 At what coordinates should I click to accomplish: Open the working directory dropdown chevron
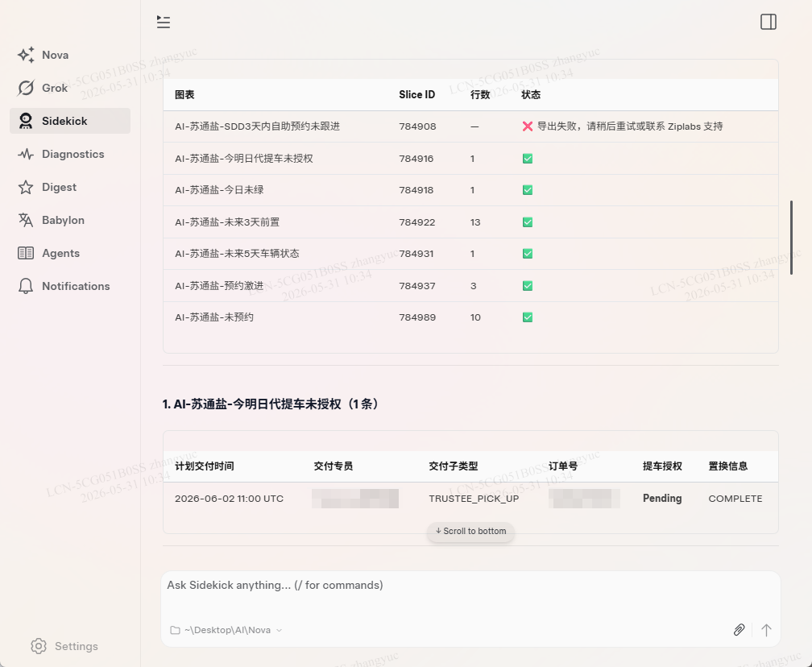point(279,630)
